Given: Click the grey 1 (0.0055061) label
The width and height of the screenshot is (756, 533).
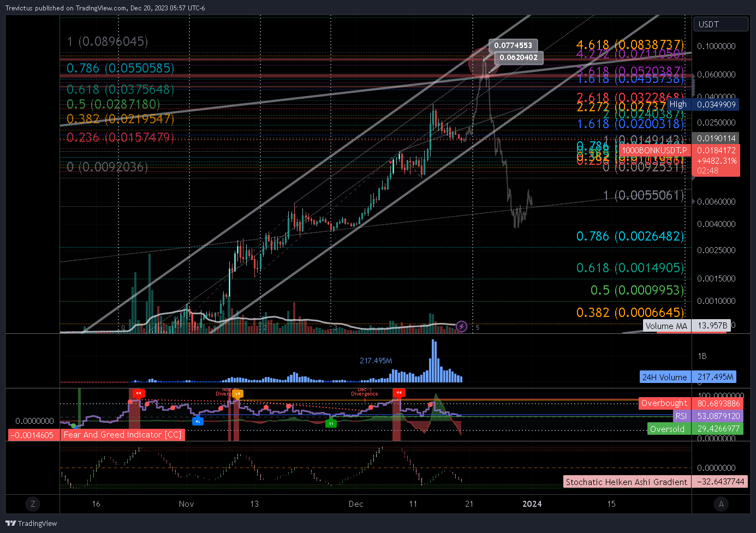Looking at the screenshot, I should (x=644, y=195).
